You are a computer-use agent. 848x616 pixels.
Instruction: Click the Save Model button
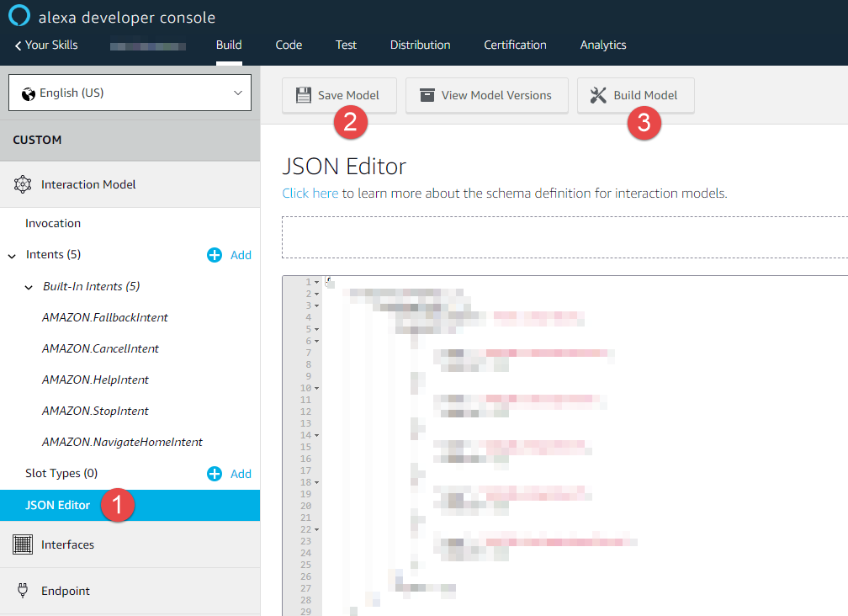[x=339, y=95]
